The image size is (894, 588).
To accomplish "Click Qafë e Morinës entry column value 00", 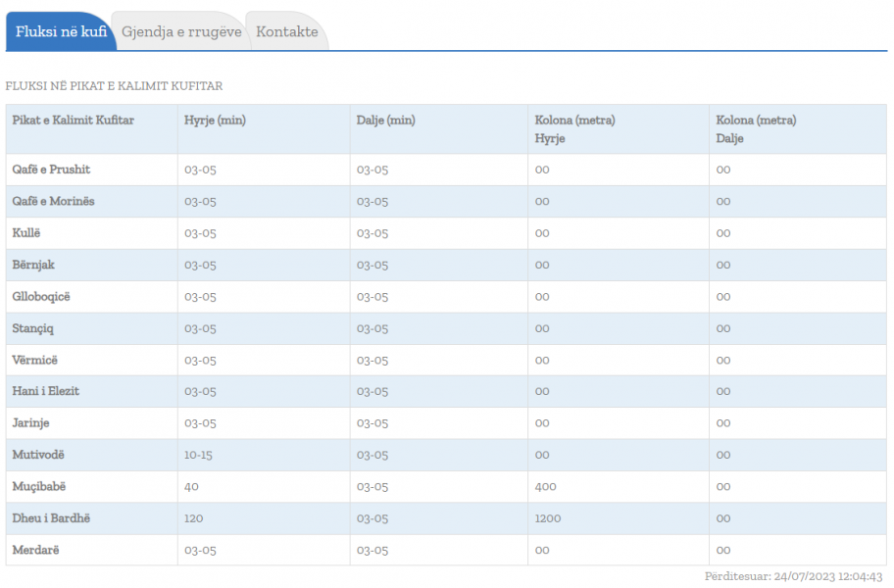I will (542, 202).
